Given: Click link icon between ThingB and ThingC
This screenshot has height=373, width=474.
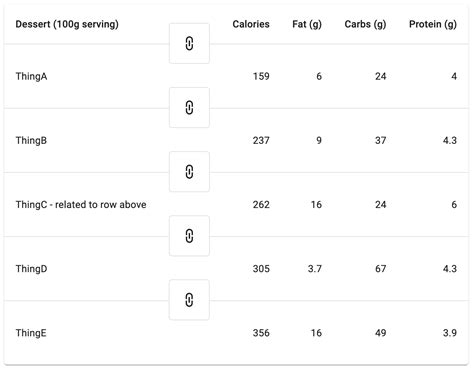Looking at the screenshot, I should click(189, 172).
